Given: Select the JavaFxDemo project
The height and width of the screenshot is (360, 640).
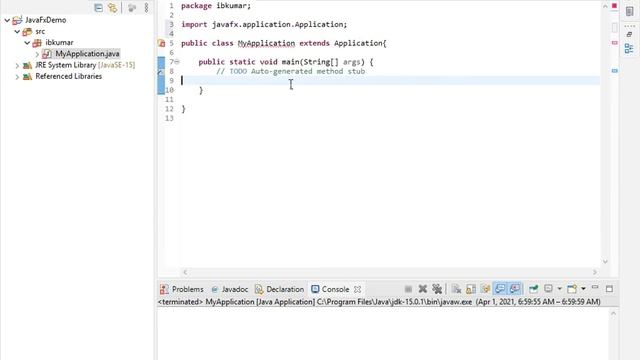Looking at the screenshot, I should [45, 20].
